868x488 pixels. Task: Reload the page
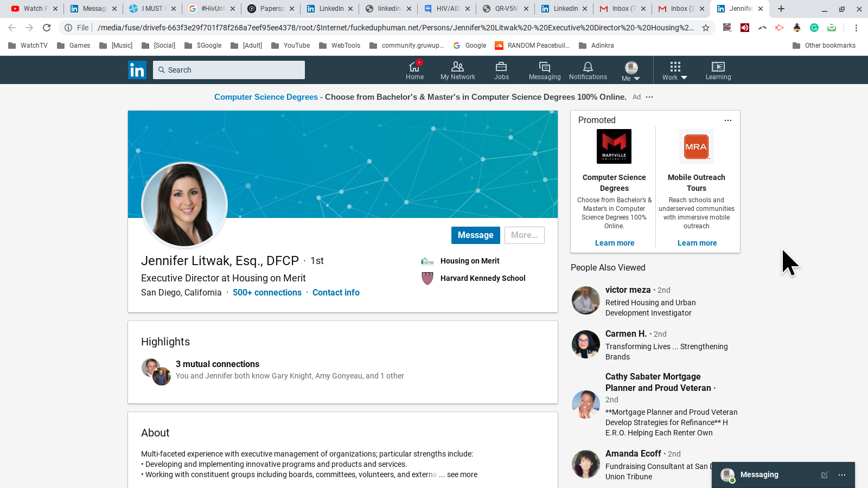[47, 28]
